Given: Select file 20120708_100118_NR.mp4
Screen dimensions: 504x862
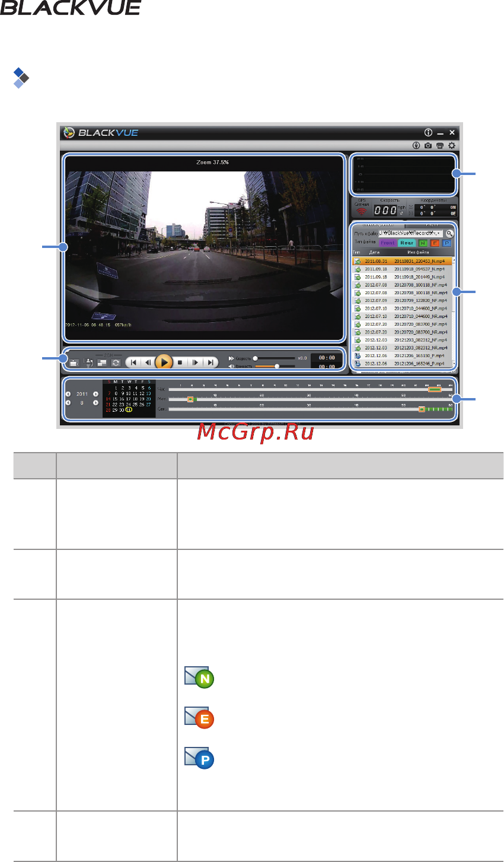Looking at the screenshot, I should pyautogui.click(x=403, y=292).
